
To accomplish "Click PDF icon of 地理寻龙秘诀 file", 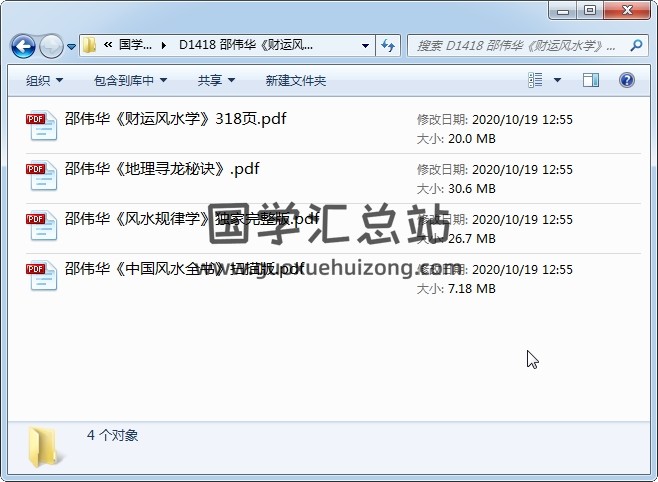I will pyautogui.click(x=42, y=176).
